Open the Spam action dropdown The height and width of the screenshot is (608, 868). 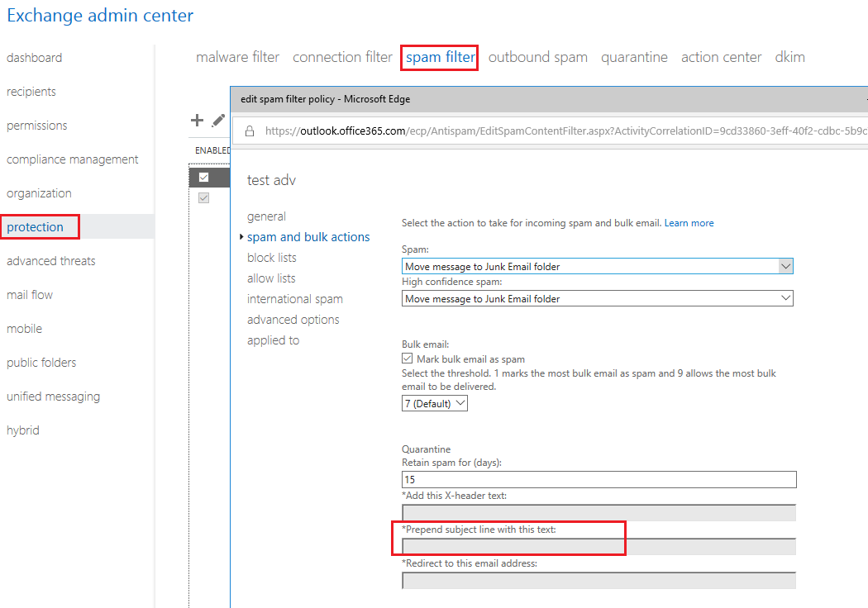[x=598, y=266]
